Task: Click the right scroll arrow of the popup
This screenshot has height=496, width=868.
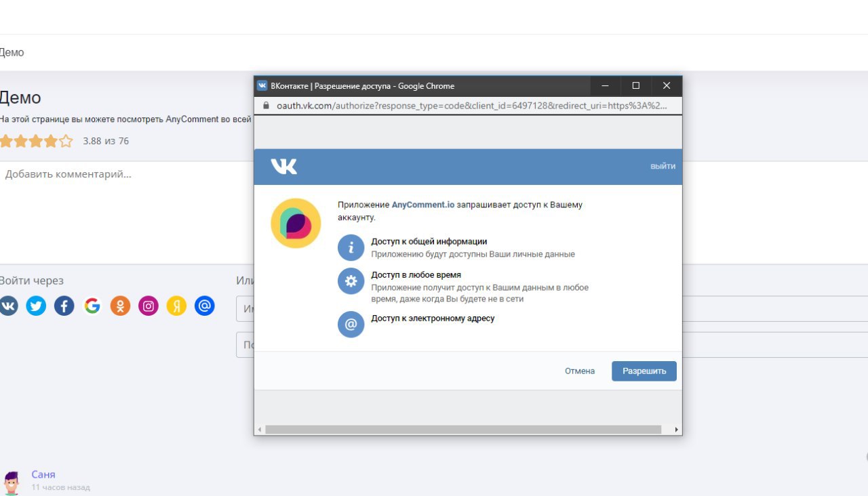Action: [x=676, y=430]
